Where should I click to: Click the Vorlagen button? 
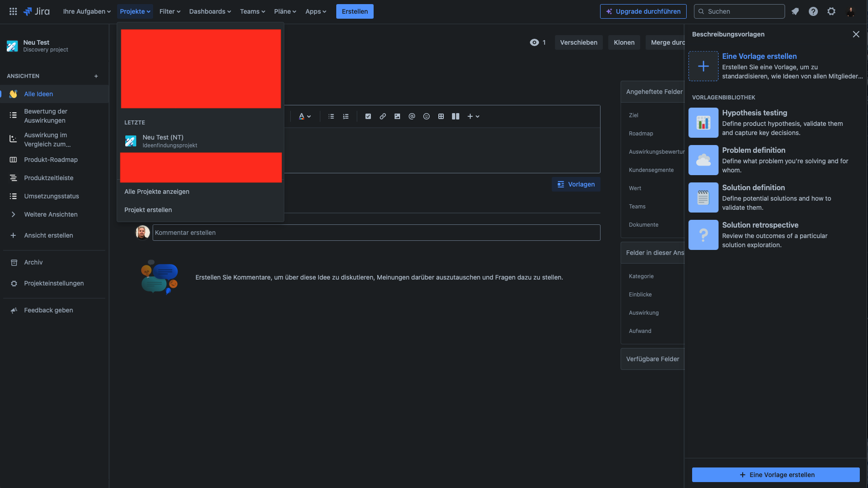click(576, 184)
